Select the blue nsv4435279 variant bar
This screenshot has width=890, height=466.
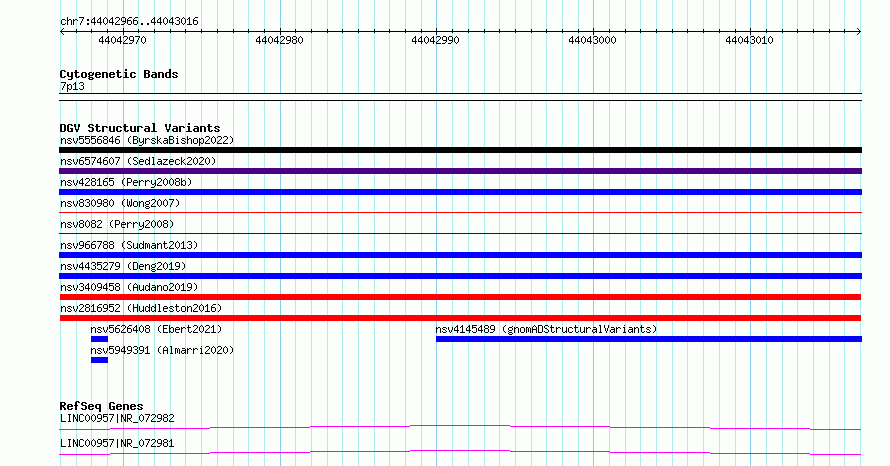pyautogui.click(x=460, y=276)
